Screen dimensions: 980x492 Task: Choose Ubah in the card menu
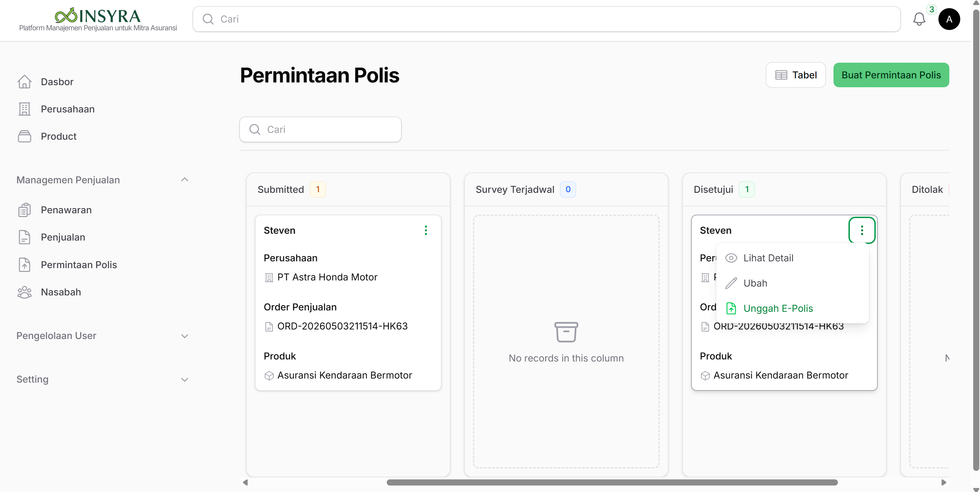point(792,283)
